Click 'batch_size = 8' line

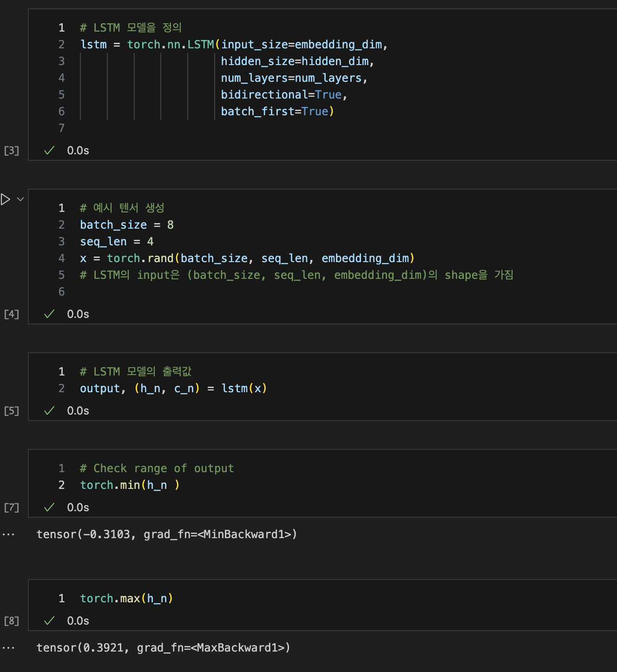point(127,225)
